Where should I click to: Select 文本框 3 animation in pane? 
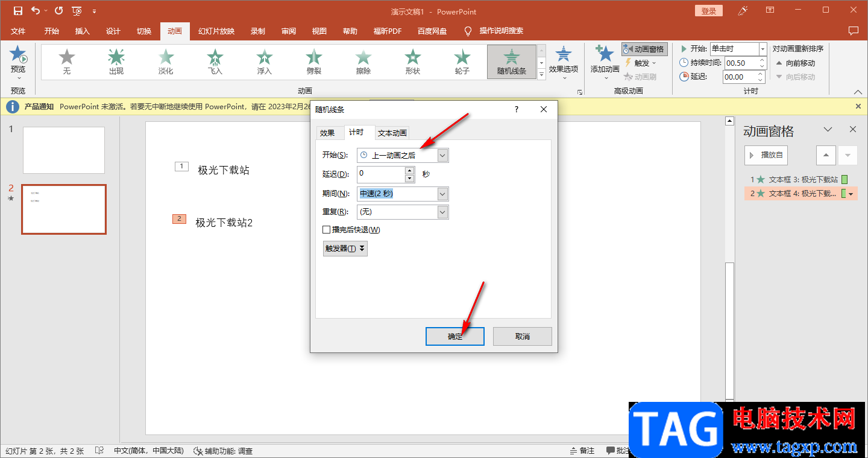pyautogui.click(x=800, y=179)
